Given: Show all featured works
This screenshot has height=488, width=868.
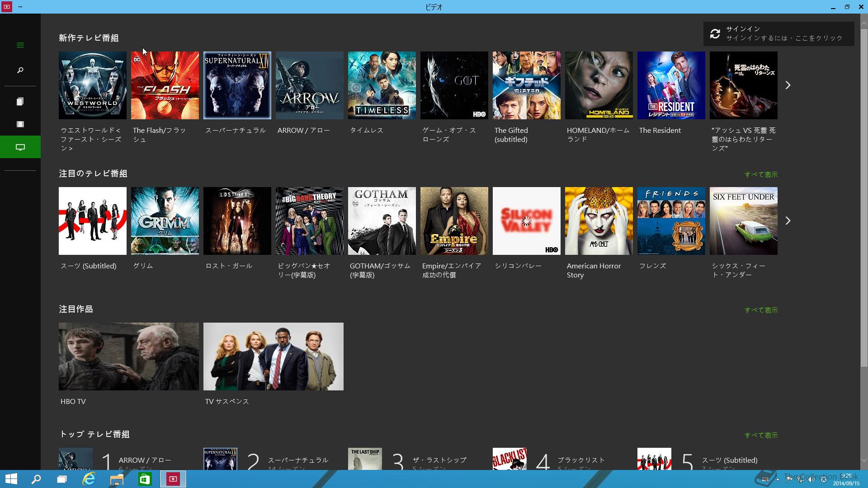Looking at the screenshot, I should click(x=761, y=310).
